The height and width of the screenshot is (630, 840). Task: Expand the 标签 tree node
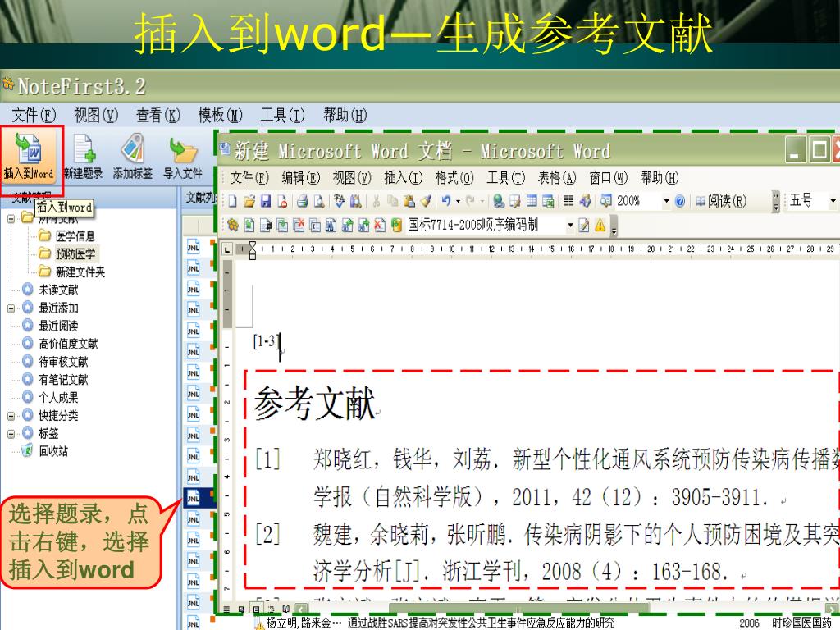click(x=11, y=434)
